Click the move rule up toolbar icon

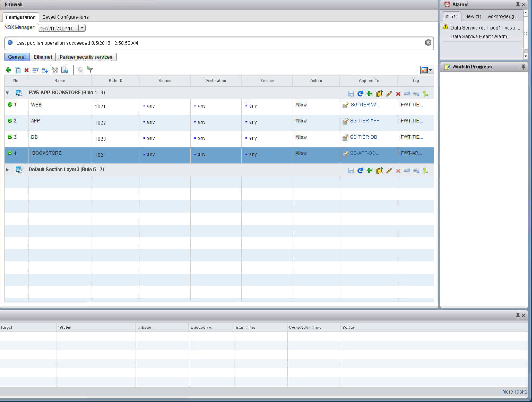tap(35, 70)
